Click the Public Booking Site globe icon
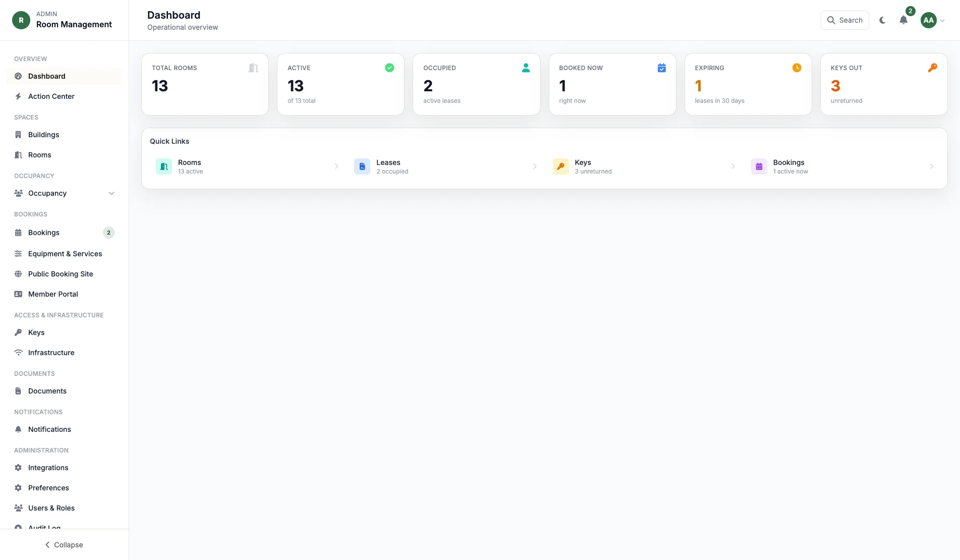Screen dimensions: 960x560 18,274
